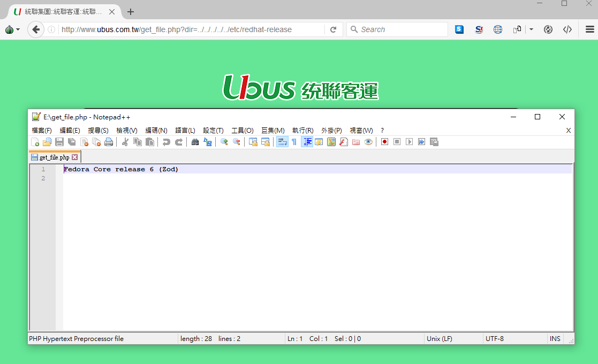Image resolution: width=598 pixels, height=364 pixels.
Task: Open a file with the folder icon
Action: pyautogui.click(x=47, y=142)
